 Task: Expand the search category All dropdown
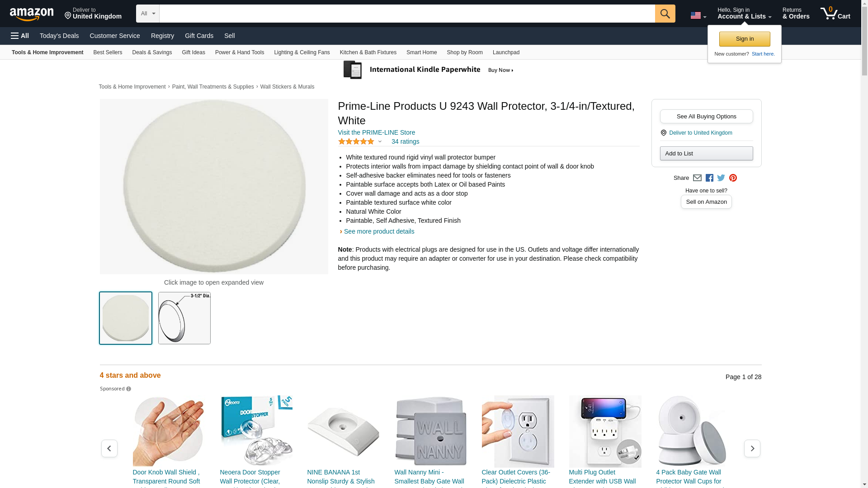[148, 14]
